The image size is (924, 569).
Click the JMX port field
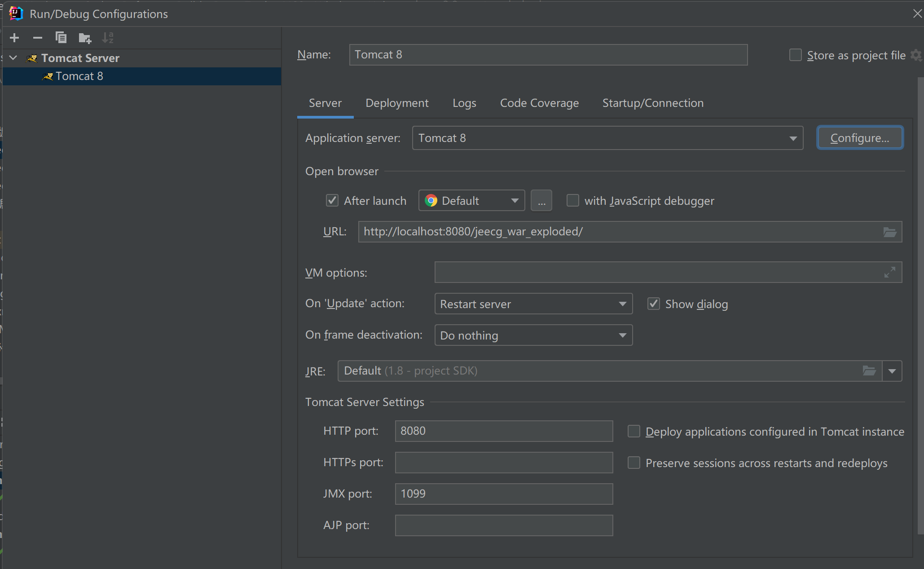(504, 494)
